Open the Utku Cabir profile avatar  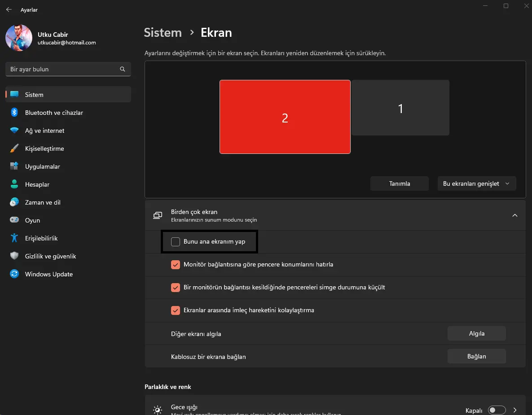pos(19,38)
